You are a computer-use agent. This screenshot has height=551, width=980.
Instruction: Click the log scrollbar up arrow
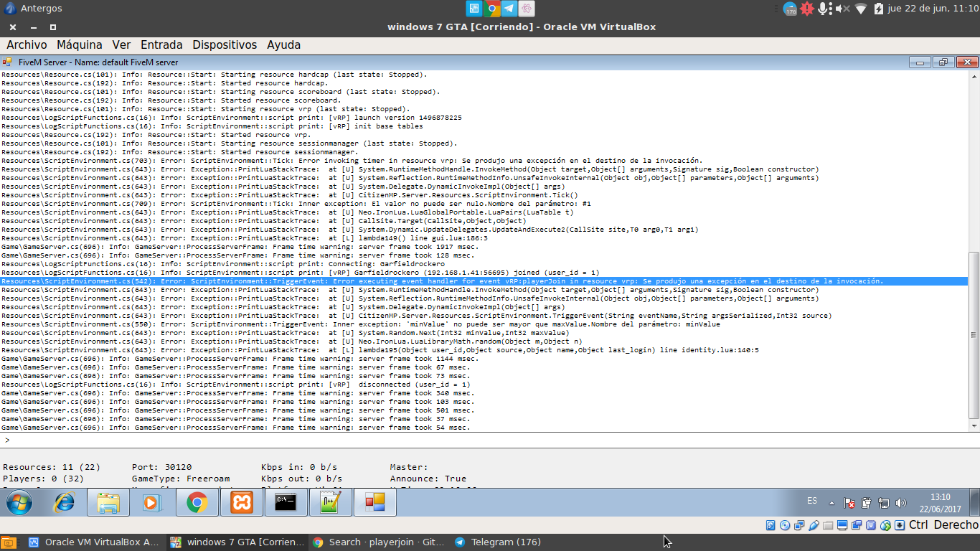pyautogui.click(x=974, y=75)
